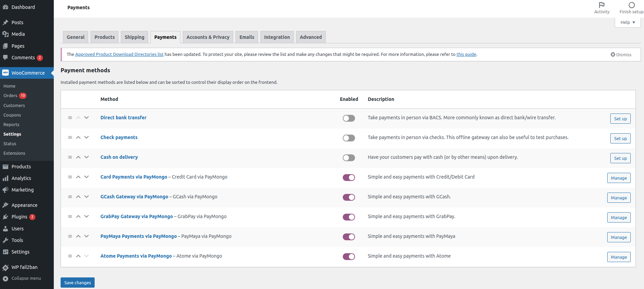Click the WP fail2ban icon
This screenshot has width=644, height=289.
tap(5, 267)
